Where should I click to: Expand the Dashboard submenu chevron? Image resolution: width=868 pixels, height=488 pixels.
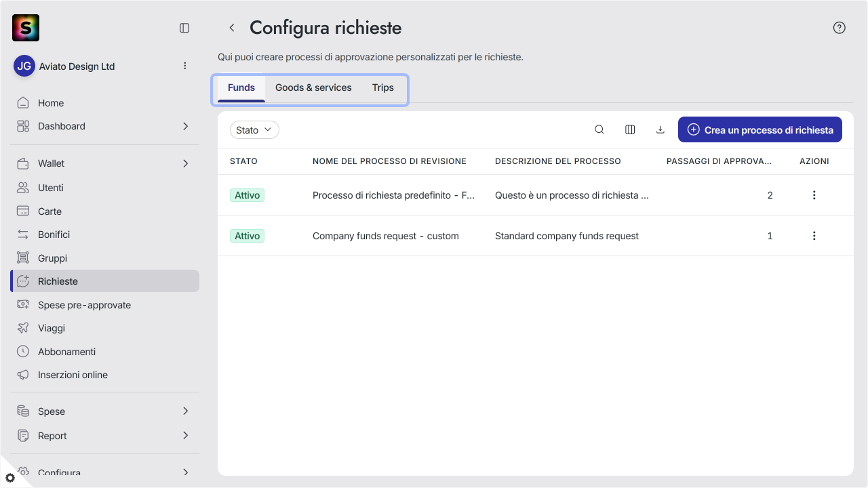tap(185, 126)
